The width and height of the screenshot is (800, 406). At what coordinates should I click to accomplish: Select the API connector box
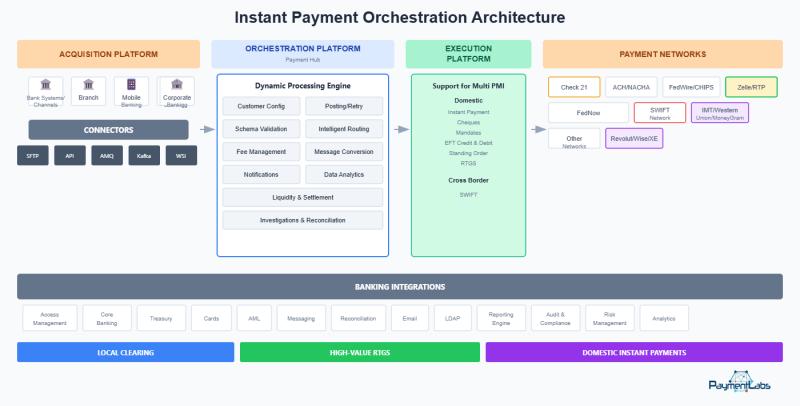[x=70, y=156]
